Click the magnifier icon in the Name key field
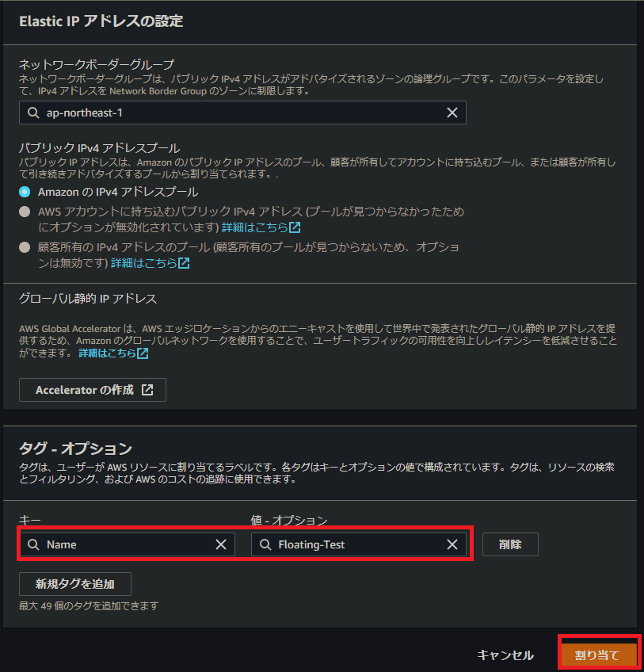Viewport: 644px width, 672px height. tap(33, 544)
